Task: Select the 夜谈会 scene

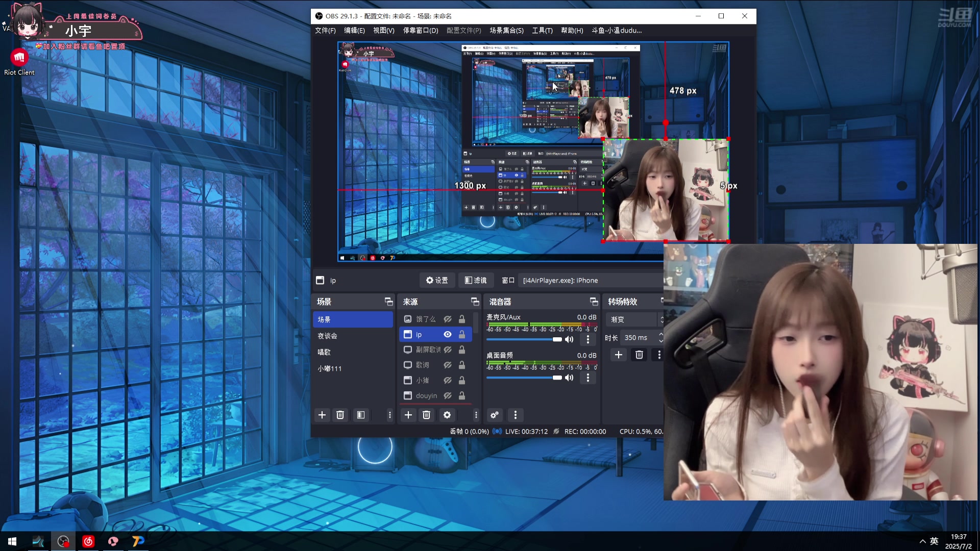Action: (353, 336)
